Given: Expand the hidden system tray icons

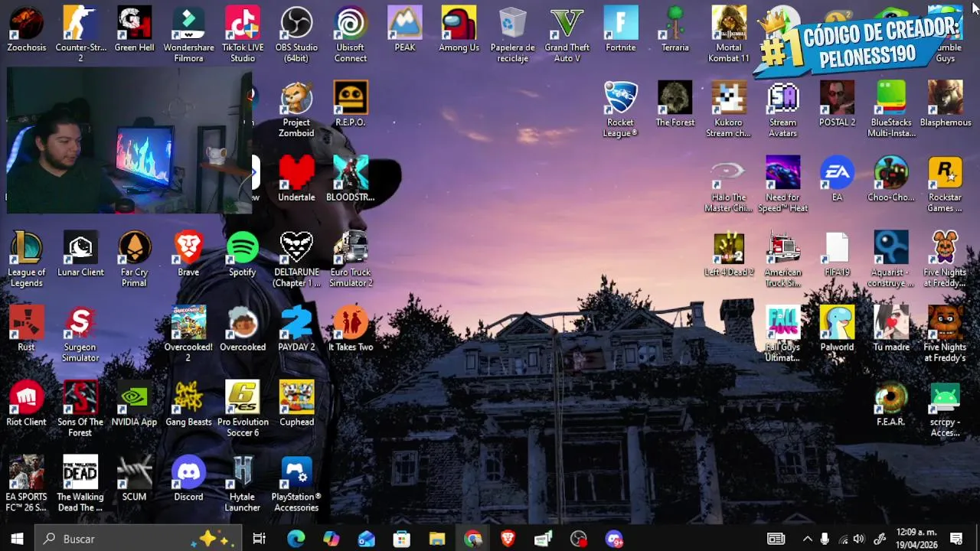Looking at the screenshot, I should coord(807,539).
